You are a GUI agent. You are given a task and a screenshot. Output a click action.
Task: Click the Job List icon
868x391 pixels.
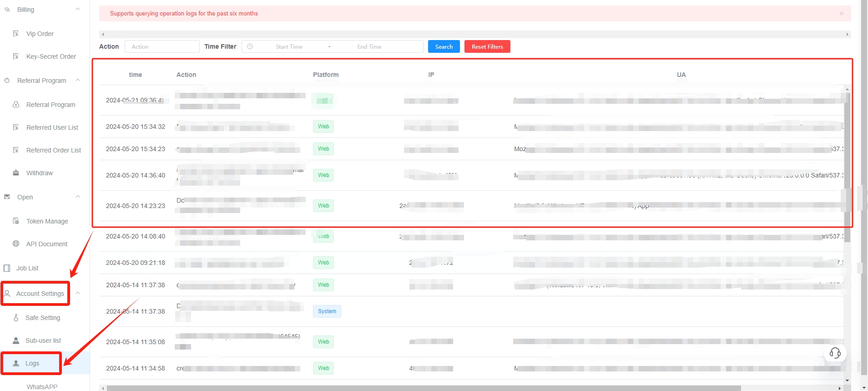pos(7,268)
